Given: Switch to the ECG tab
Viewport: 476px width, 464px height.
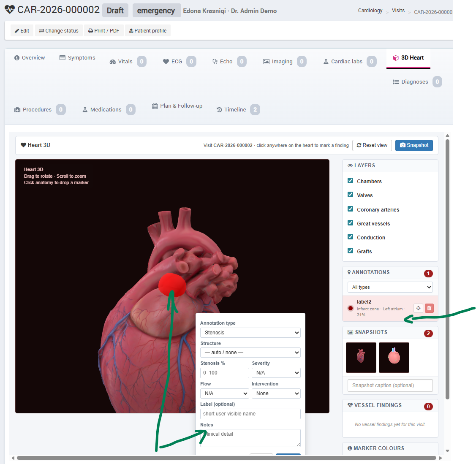Looking at the screenshot, I should pos(179,62).
